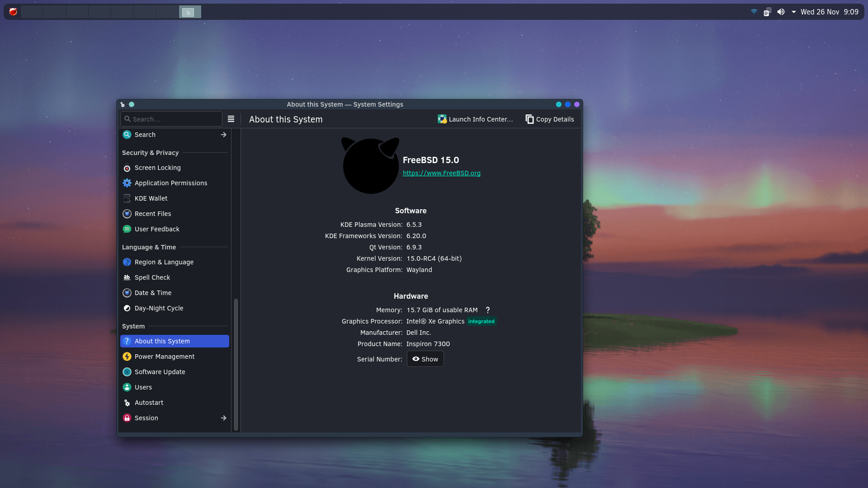Image resolution: width=868 pixels, height=488 pixels.
Task: Show the hidden serial number
Action: point(425,359)
